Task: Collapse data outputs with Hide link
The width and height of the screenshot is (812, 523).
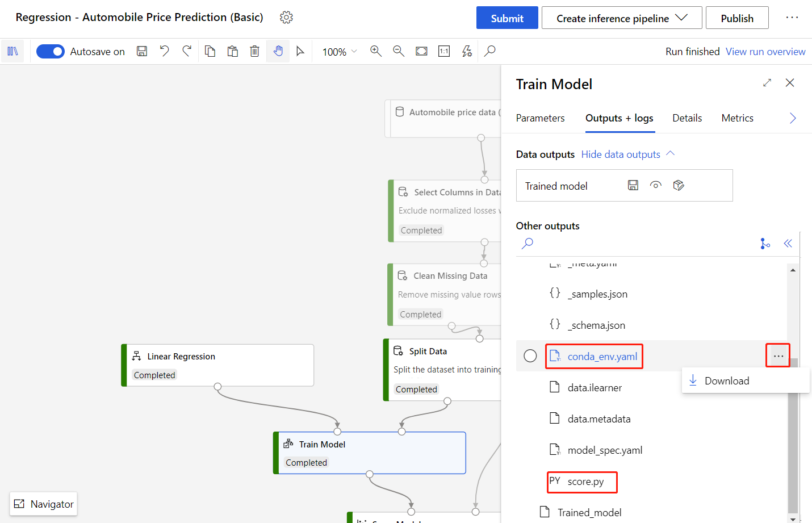Action: click(x=621, y=154)
